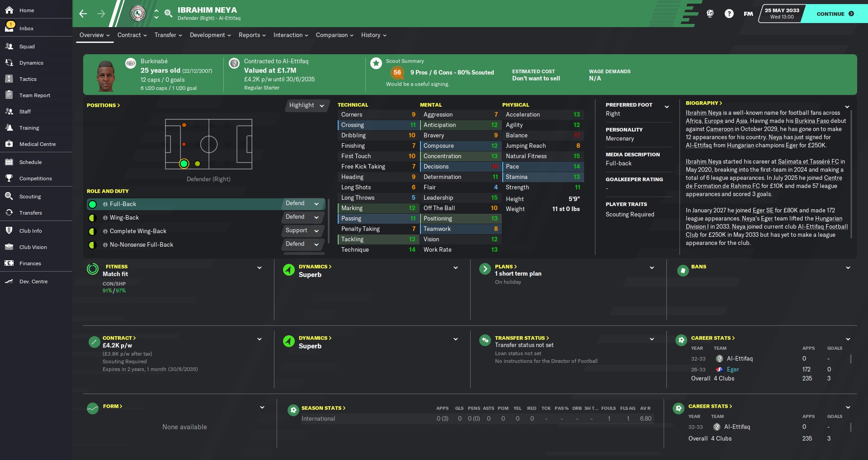868x460 pixels.
Task: Open the Development menu
Action: pos(210,35)
